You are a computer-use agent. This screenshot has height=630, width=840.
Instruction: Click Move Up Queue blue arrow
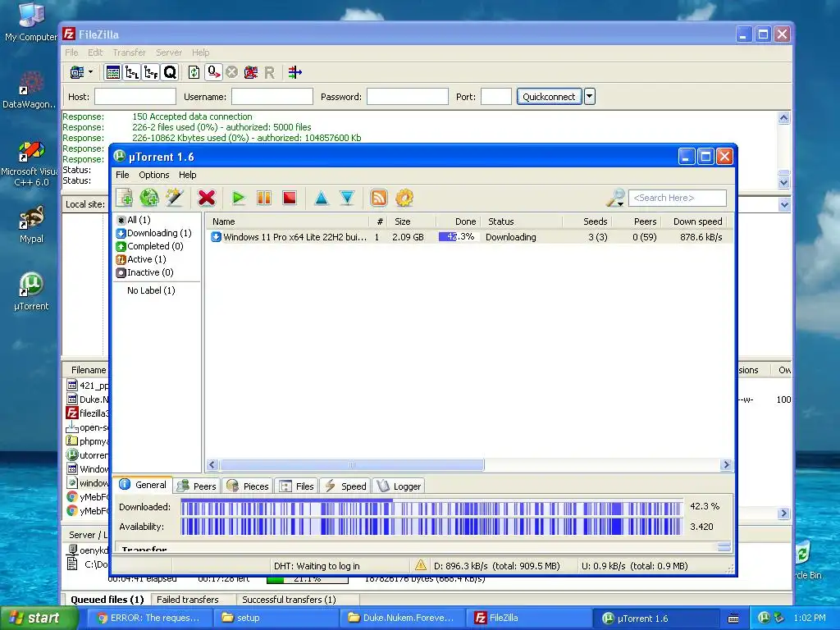click(322, 198)
